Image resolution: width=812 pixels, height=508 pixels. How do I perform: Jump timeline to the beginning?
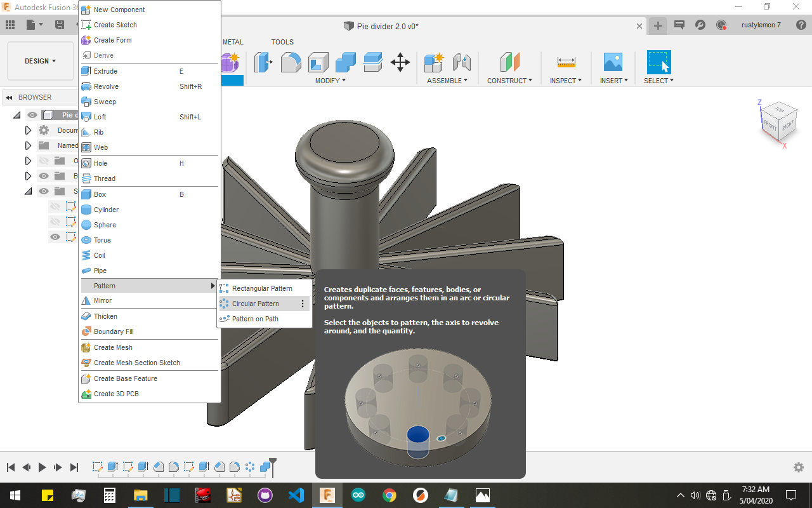pos(11,467)
